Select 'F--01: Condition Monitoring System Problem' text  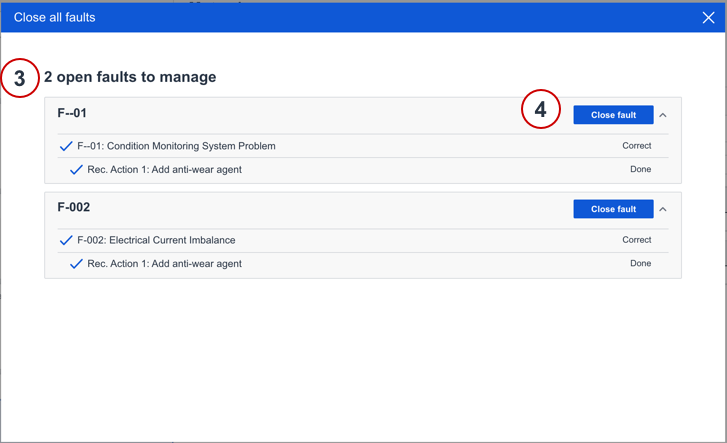176,146
